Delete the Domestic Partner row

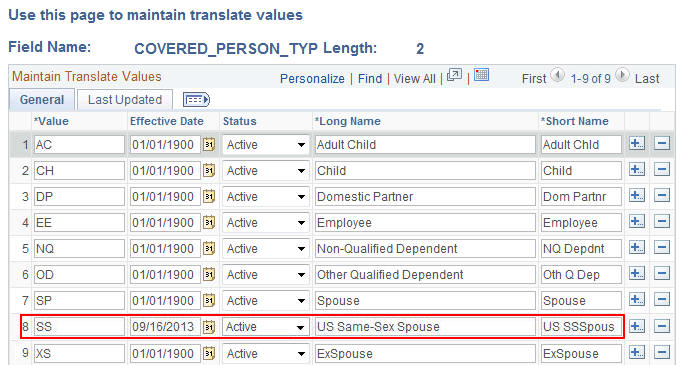(662, 196)
